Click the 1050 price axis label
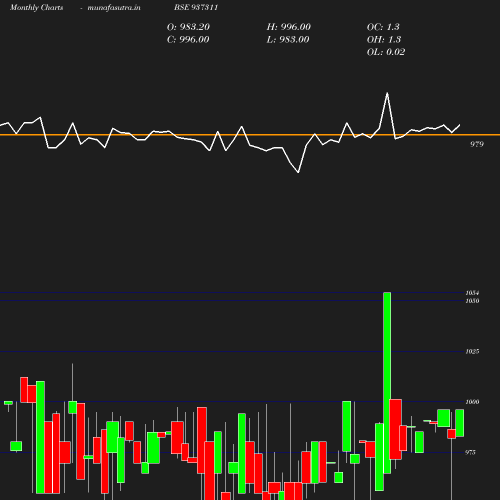The width and height of the screenshot is (500, 500). [472, 301]
